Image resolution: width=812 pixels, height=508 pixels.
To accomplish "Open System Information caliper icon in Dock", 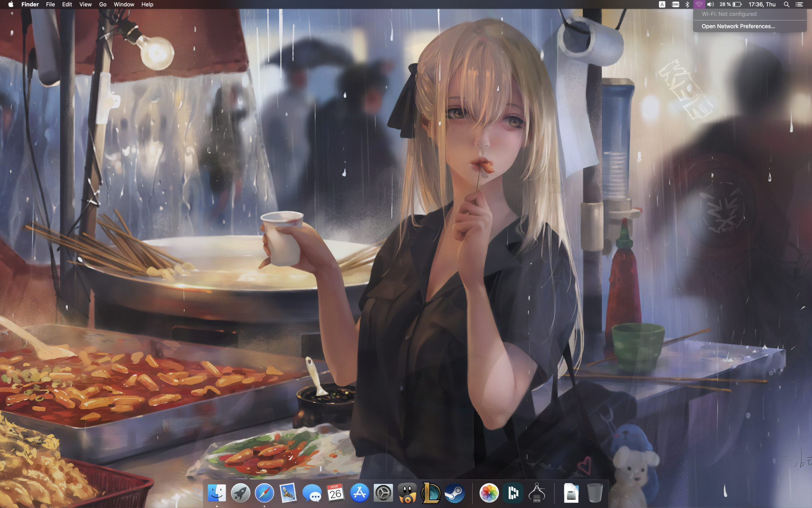I will pyautogui.click(x=537, y=493).
